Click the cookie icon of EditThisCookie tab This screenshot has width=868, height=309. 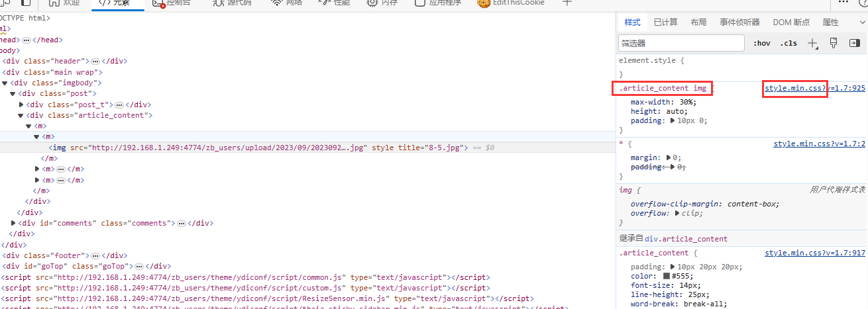483,3
